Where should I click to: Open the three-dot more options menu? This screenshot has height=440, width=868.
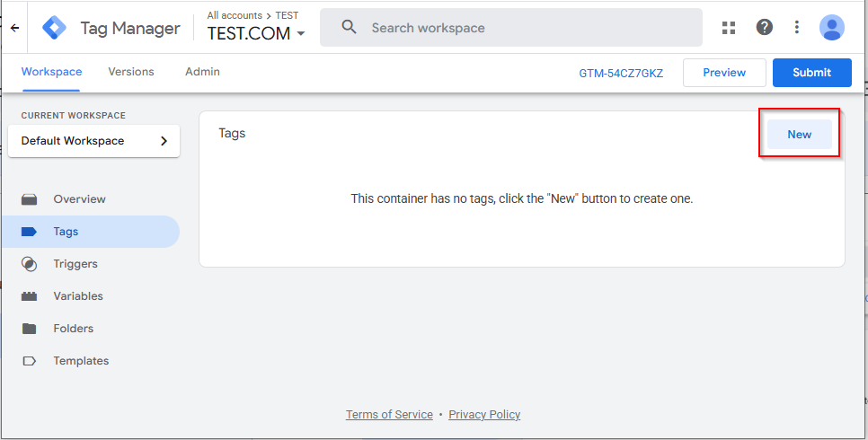click(x=797, y=27)
